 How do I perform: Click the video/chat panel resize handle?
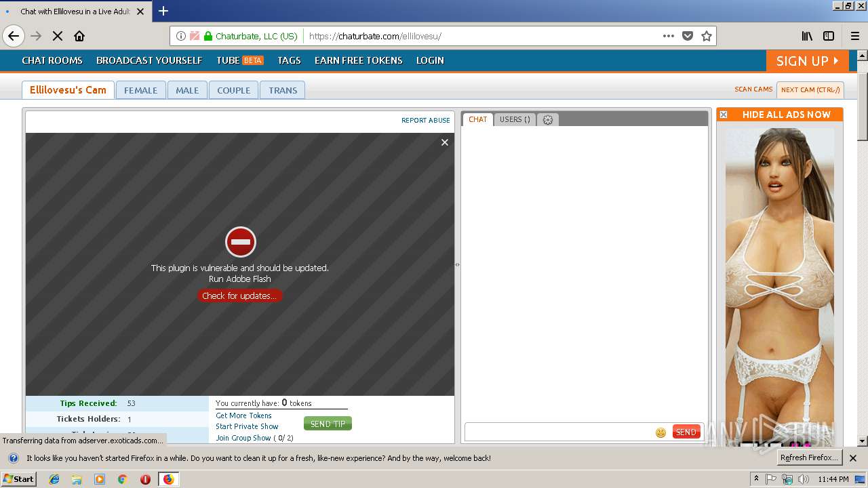457,264
